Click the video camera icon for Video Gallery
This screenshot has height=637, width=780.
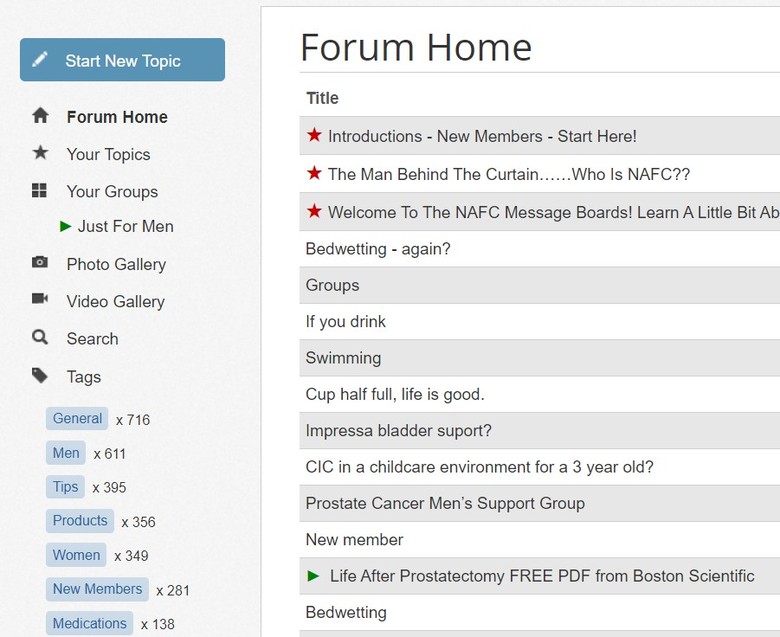click(x=40, y=300)
